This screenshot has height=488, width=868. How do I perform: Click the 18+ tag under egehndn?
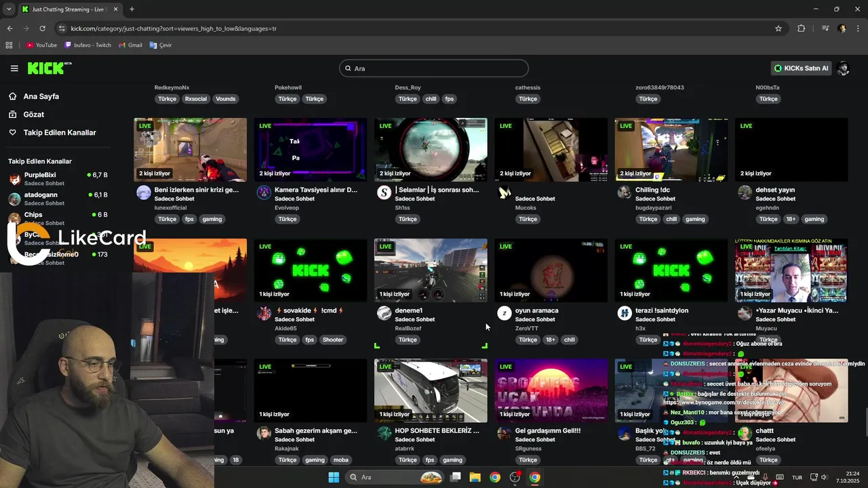[791, 219]
